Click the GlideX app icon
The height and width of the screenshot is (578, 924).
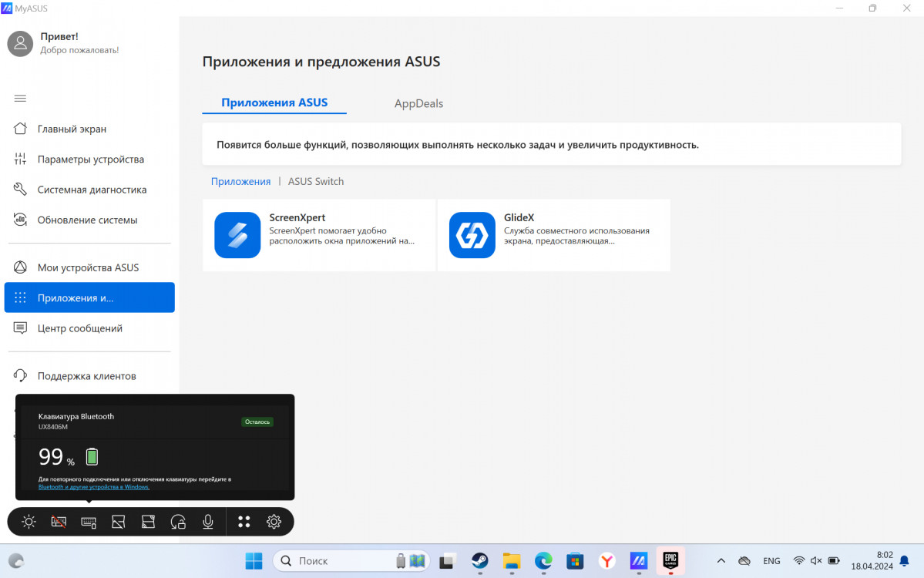[472, 235]
